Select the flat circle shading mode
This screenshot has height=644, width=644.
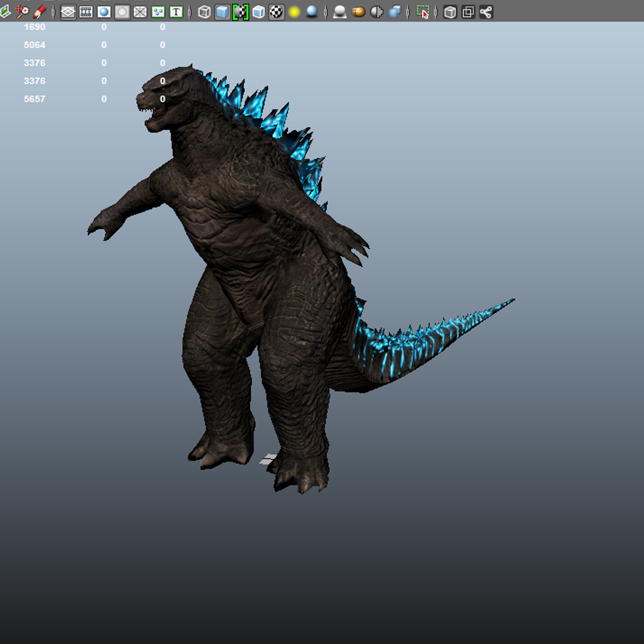123,12
